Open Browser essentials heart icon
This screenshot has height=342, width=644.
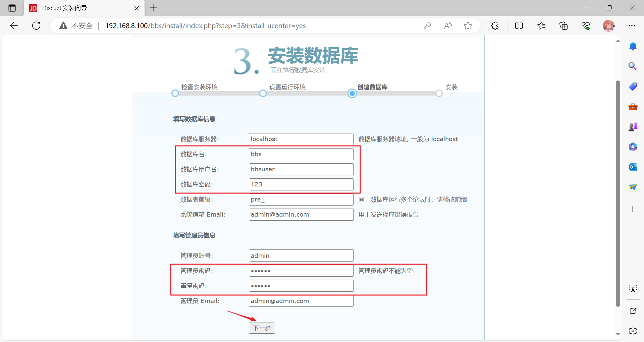(586, 25)
